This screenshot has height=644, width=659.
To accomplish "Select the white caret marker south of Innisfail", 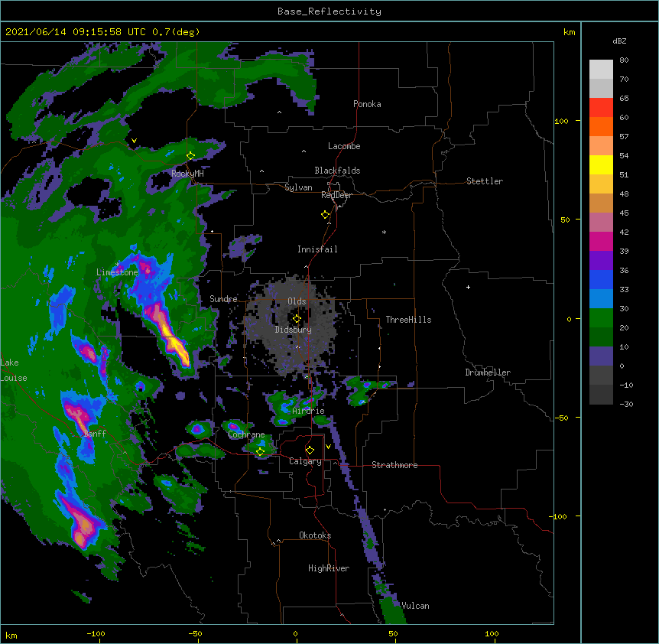I will (x=306, y=266).
